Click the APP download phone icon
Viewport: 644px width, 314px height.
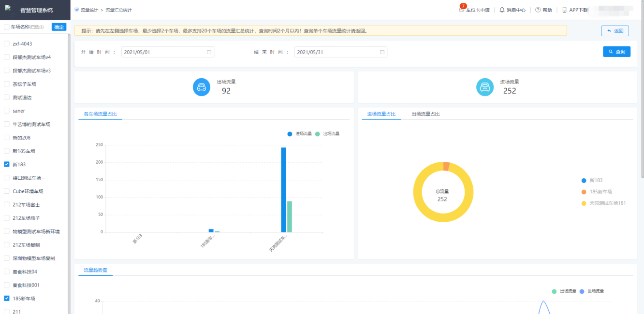pos(564,10)
